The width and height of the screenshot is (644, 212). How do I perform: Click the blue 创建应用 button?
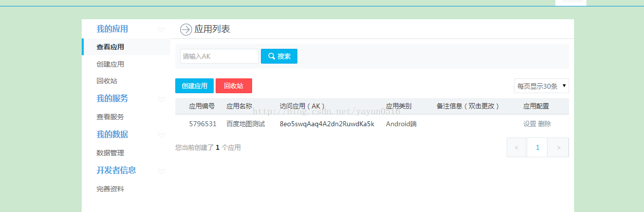pos(194,86)
